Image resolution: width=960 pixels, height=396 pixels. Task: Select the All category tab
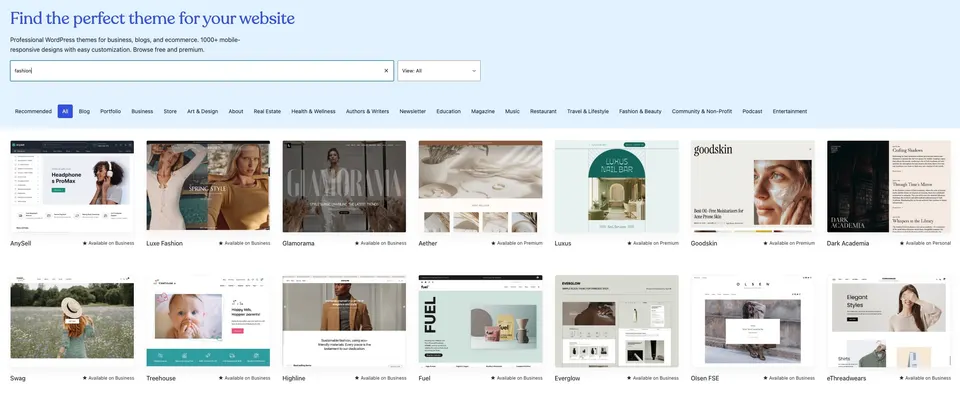coord(65,111)
